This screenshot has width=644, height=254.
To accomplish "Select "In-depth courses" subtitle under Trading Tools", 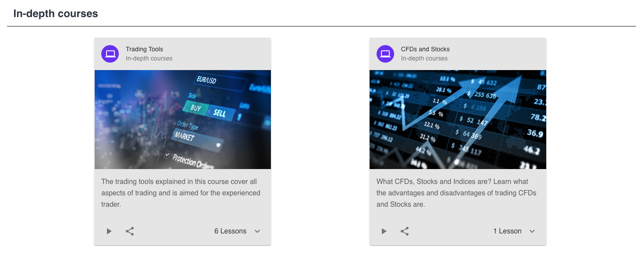I will pos(149,59).
